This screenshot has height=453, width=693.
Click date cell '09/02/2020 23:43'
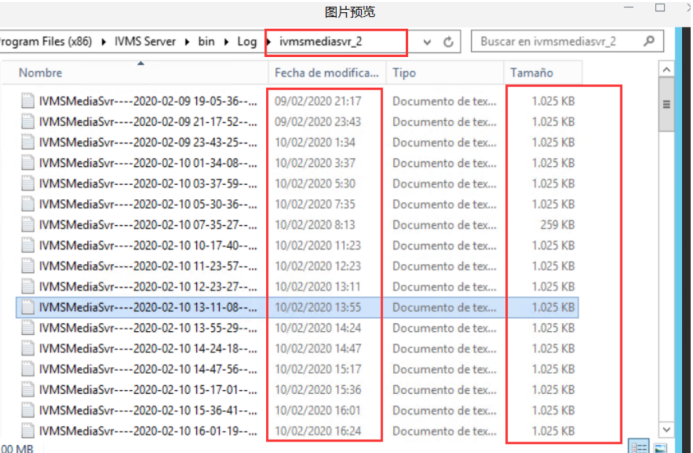coord(318,122)
